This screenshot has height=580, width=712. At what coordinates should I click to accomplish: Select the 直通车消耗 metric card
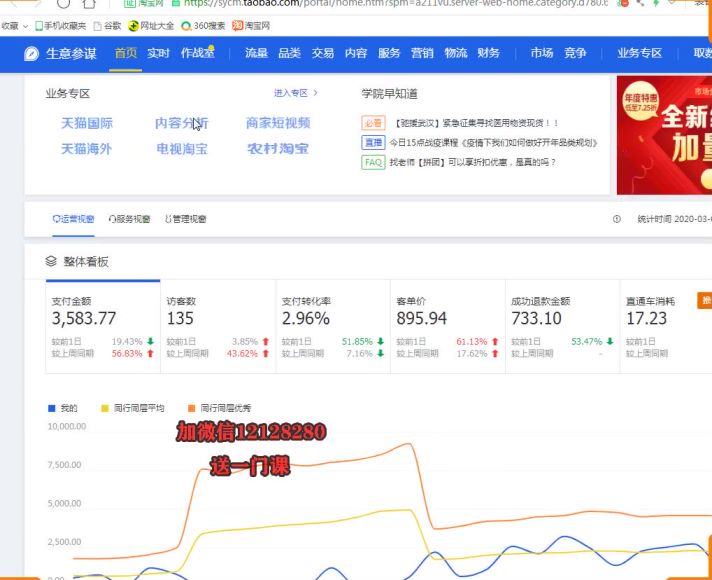tap(666, 327)
